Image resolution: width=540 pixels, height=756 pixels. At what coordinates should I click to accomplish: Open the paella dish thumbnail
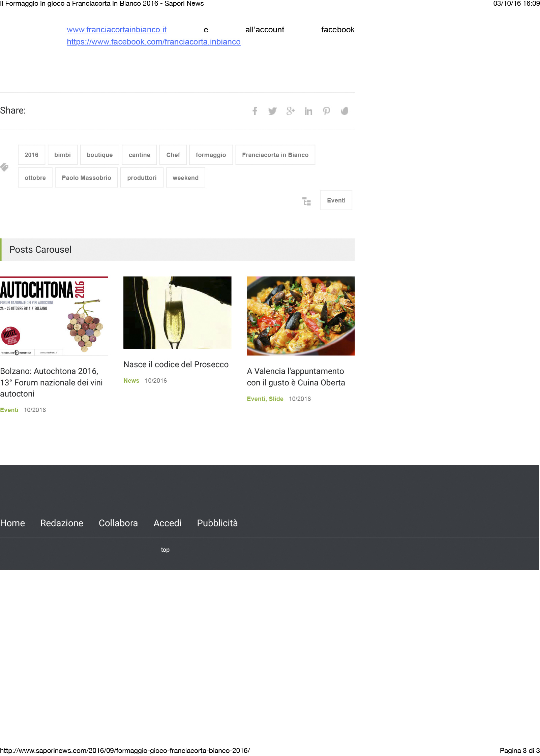301,316
